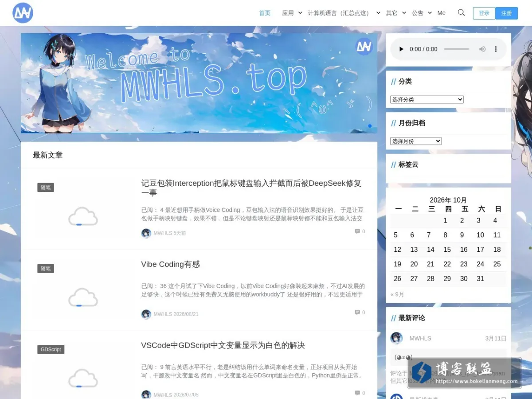The image size is (532, 399).
Task: Click the 标签云 widget heading
Action: pyautogui.click(x=408, y=164)
